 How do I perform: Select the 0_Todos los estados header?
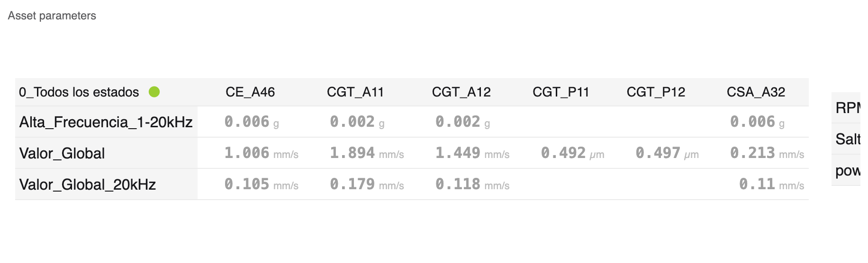coord(79,92)
